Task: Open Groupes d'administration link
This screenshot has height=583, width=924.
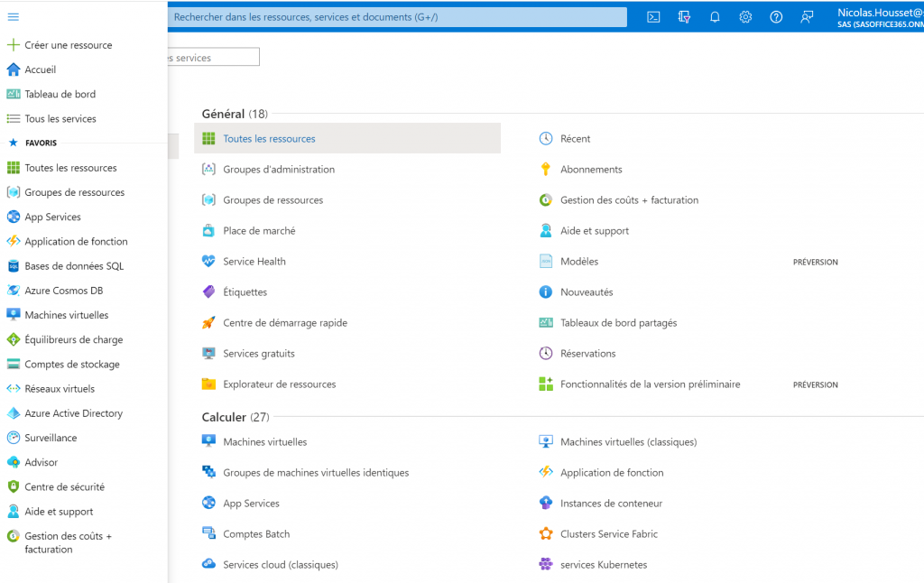Action: [279, 169]
